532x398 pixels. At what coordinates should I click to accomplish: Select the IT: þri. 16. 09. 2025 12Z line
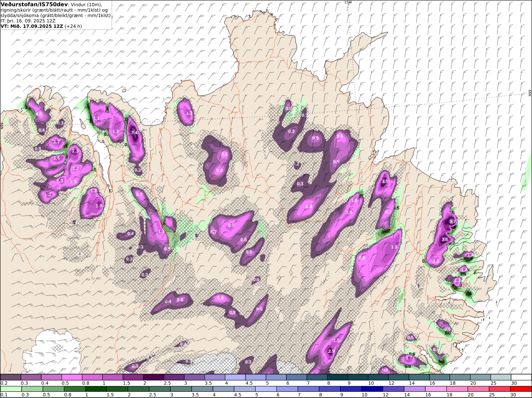point(28,20)
